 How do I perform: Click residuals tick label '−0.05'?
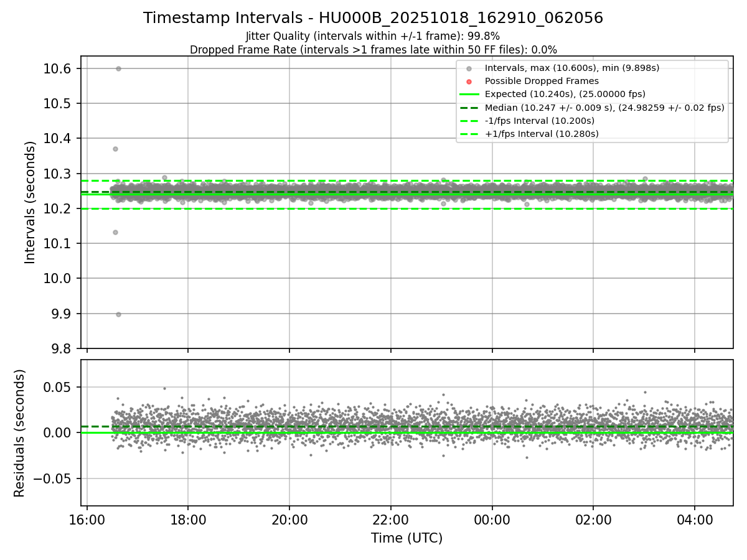pyautogui.click(x=53, y=478)
